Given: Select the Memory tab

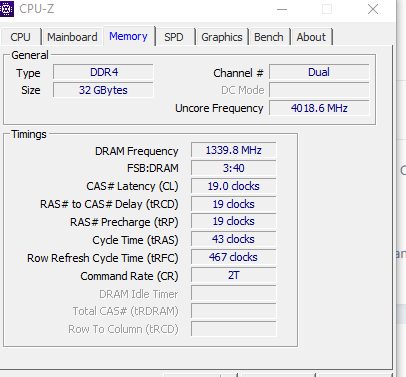Looking at the screenshot, I should [128, 36].
